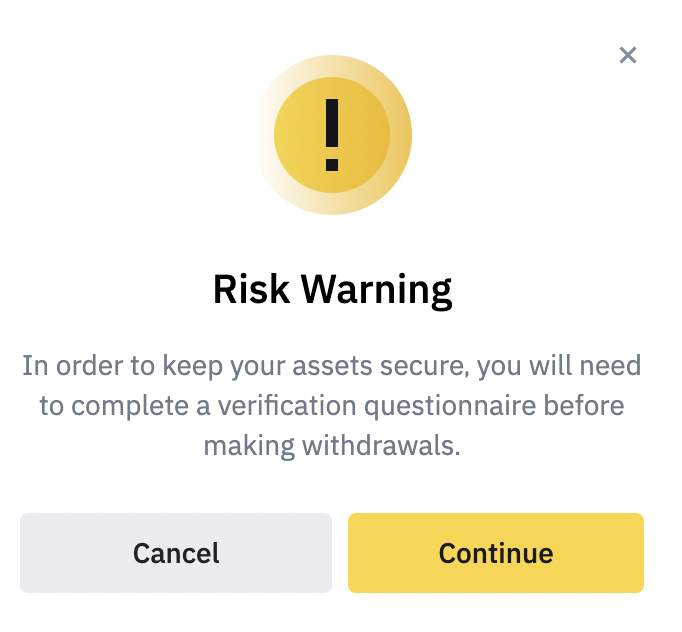Click the Cancel button
Image resolution: width=682 pixels, height=632 pixels.
pyautogui.click(x=176, y=553)
